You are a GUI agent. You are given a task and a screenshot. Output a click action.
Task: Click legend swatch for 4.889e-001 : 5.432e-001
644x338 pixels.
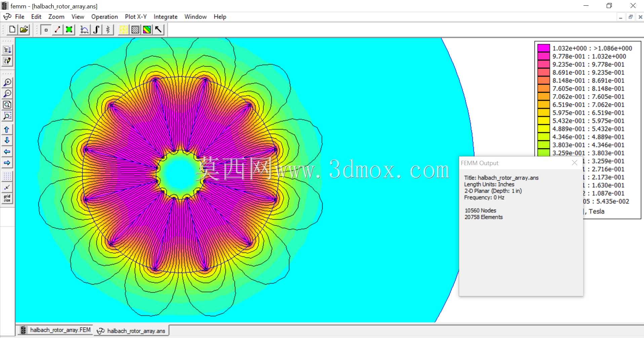click(x=544, y=129)
